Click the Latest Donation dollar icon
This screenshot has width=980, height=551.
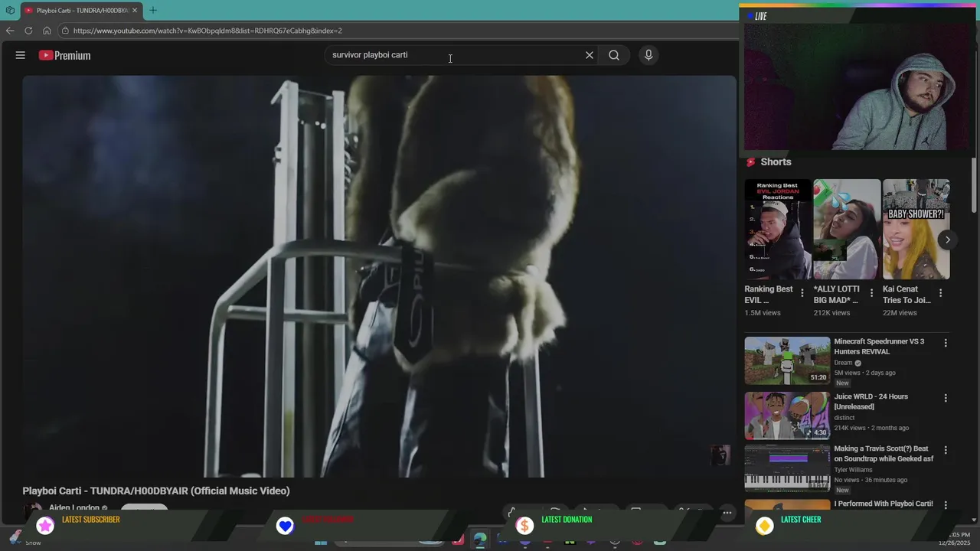coord(524,526)
